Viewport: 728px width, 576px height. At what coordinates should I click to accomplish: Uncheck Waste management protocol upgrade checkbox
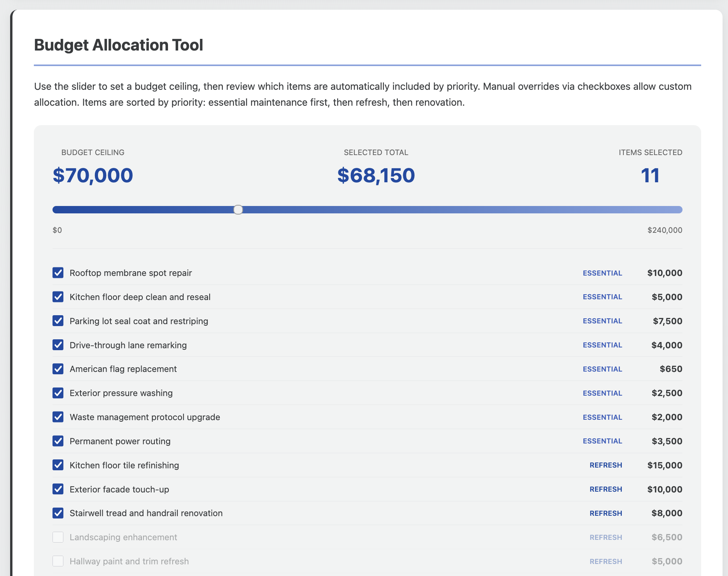click(x=58, y=417)
